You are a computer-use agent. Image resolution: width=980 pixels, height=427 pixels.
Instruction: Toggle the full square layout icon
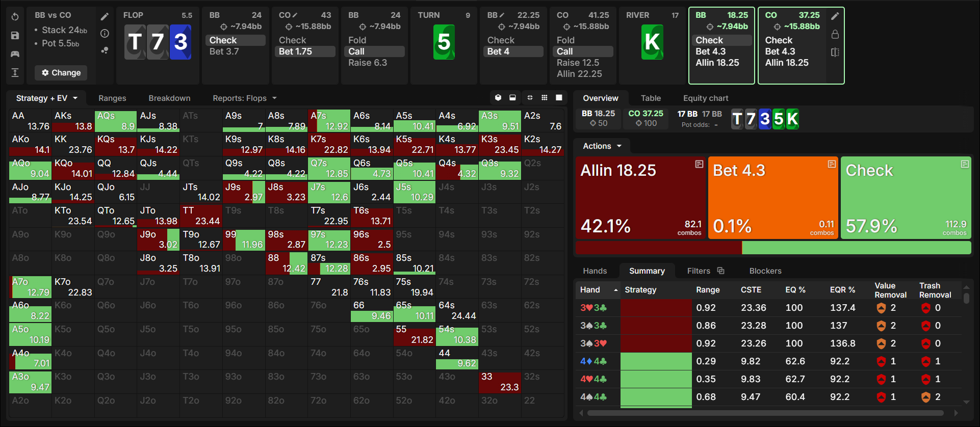[559, 98]
